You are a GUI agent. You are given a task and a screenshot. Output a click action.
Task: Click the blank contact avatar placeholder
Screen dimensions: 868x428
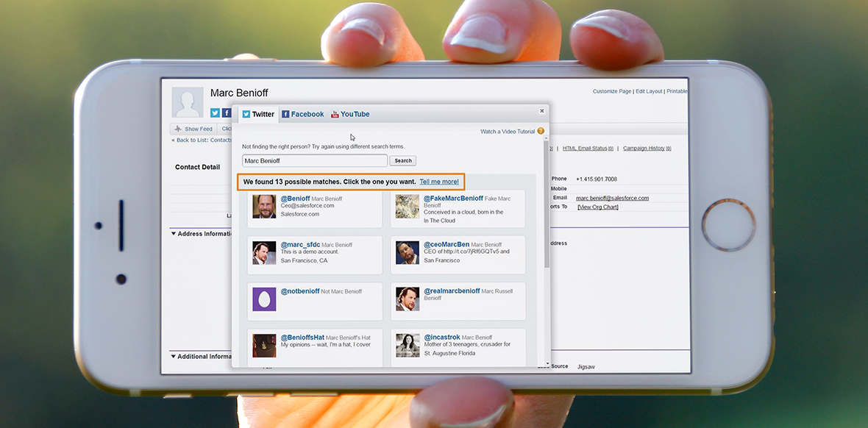(187, 102)
